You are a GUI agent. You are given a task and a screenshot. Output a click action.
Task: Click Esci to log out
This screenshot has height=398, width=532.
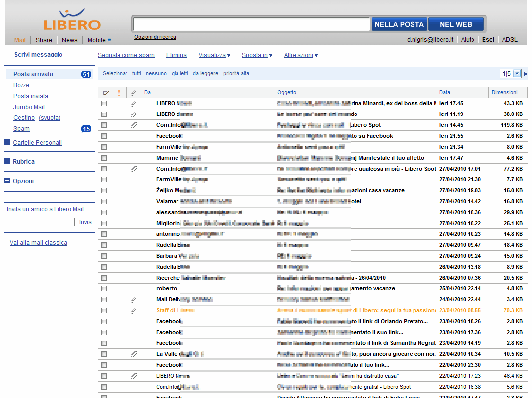488,40
